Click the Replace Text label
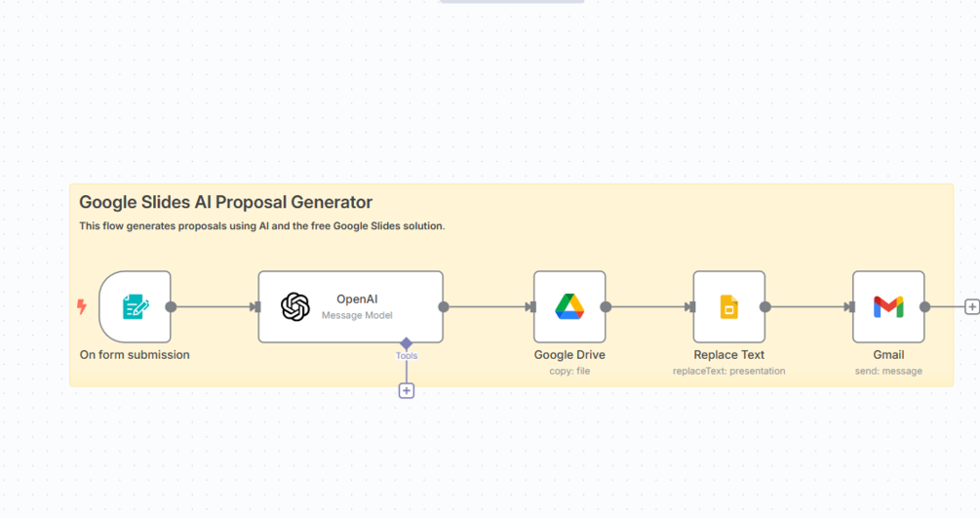The height and width of the screenshot is (518, 980). tap(728, 355)
